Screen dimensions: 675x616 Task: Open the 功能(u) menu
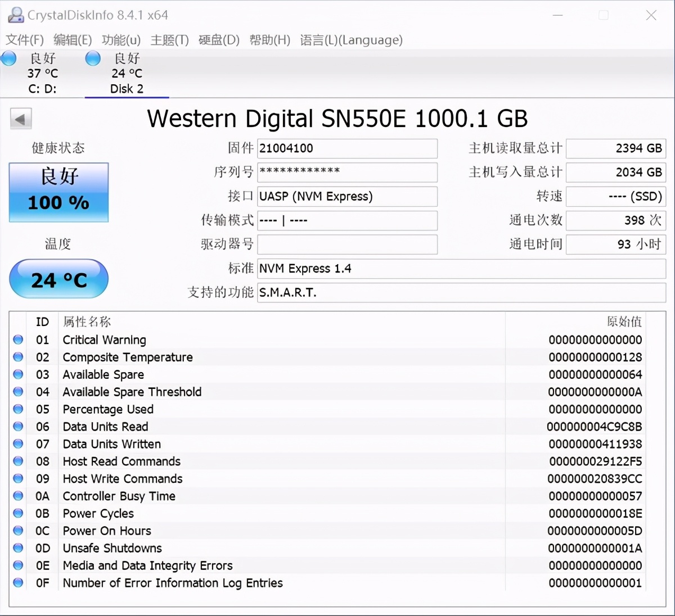click(x=121, y=40)
